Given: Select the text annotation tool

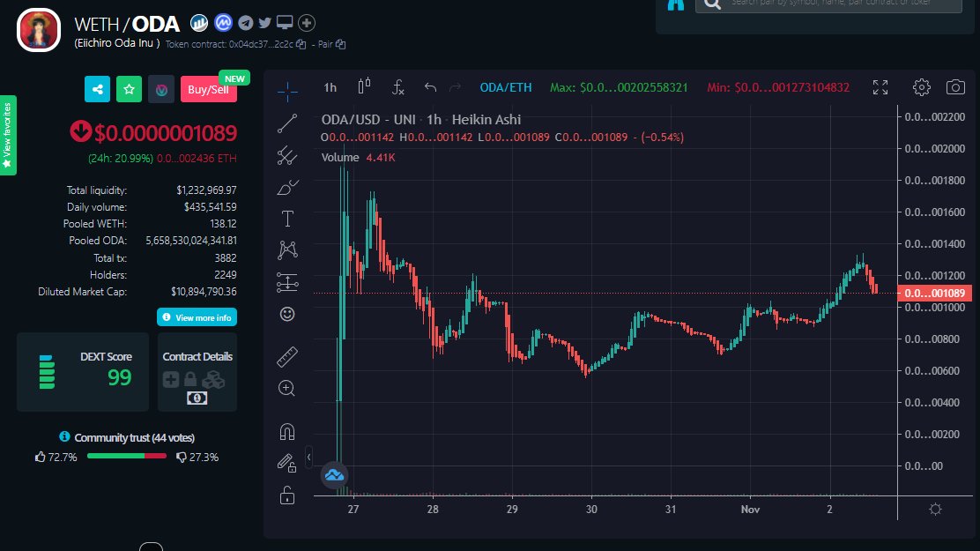Looking at the screenshot, I should click(287, 219).
